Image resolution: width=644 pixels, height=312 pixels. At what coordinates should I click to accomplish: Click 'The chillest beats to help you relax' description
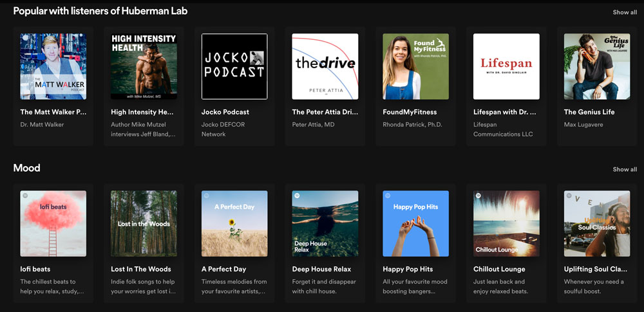point(53,286)
